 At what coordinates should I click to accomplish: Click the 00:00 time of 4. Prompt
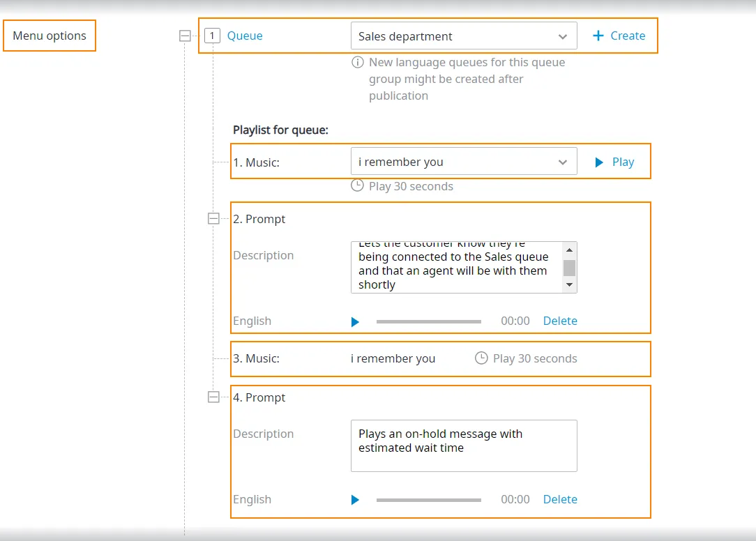pyautogui.click(x=515, y=500)
